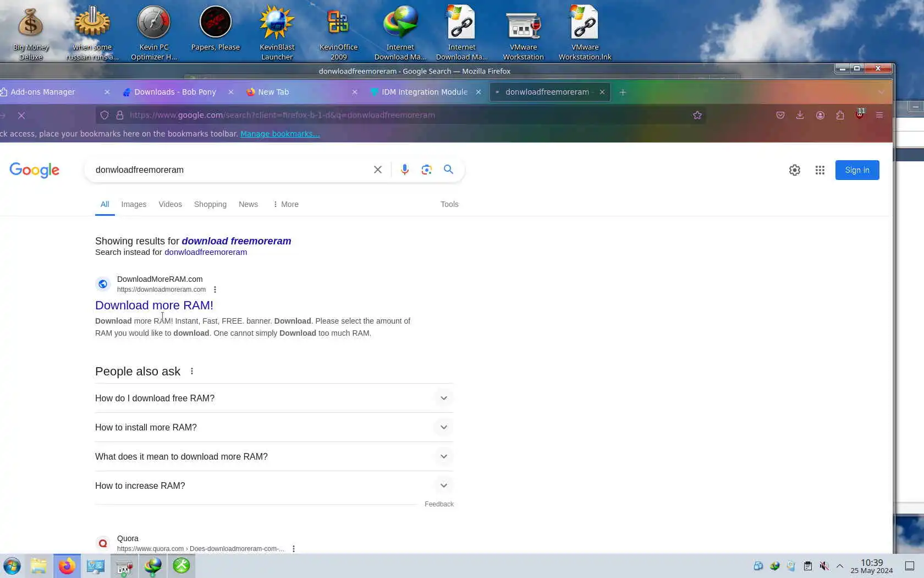Screen dimensions: 924x578
Task: Stop loading the page in Firefox
Action: coord(21,115)
